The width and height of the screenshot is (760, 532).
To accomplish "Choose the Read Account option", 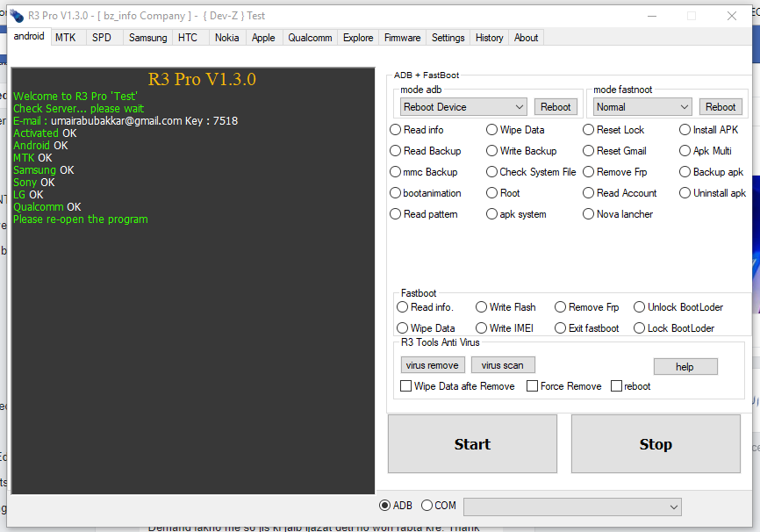I will pos(620,193).
